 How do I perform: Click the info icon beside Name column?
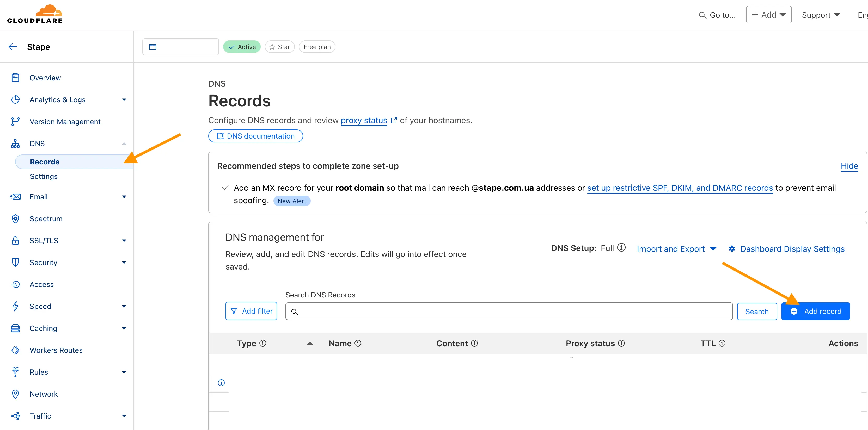click(x=358, y=343)
